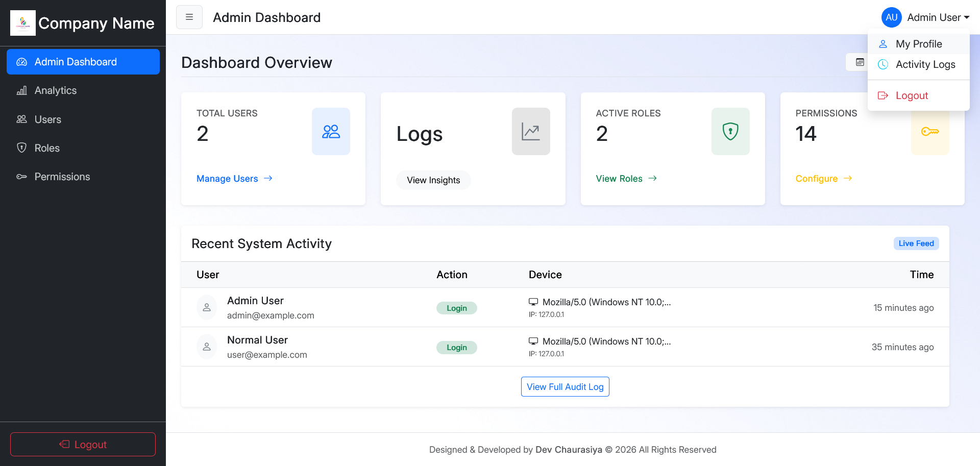Select Activity Logs from the user menu
Screen dimensions: 980x466
(x=925, y=64)
